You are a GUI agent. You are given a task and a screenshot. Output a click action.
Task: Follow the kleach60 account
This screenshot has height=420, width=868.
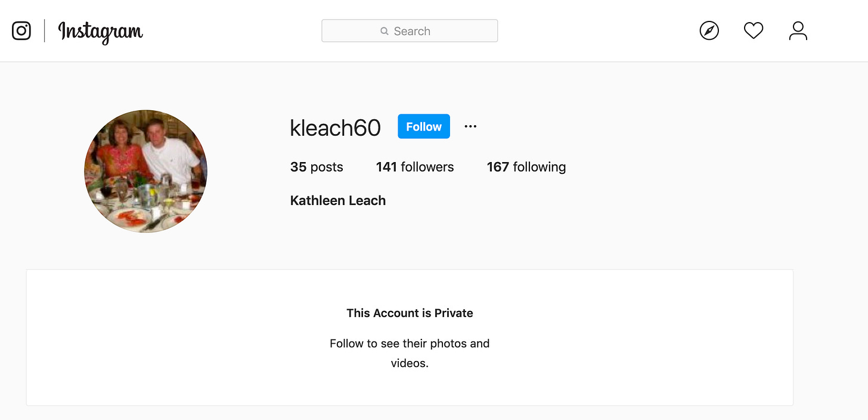click(424, 126)
